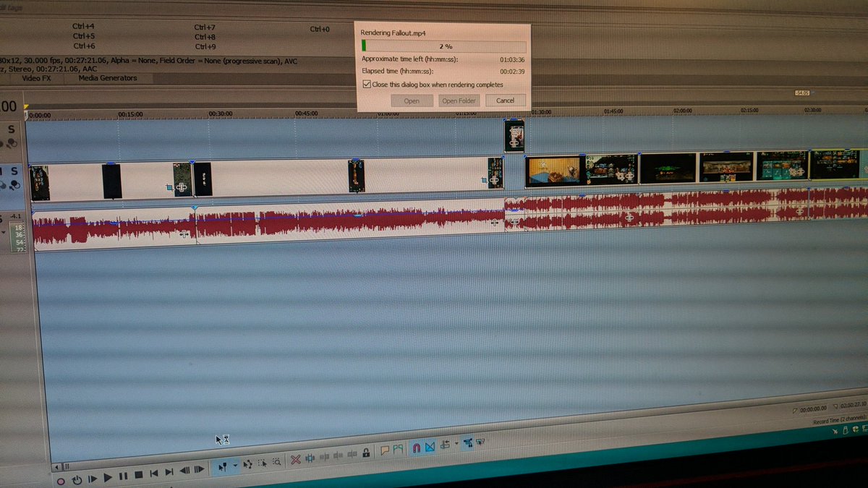
Task: Click the Trim End icon
Action: pos(338,456)
